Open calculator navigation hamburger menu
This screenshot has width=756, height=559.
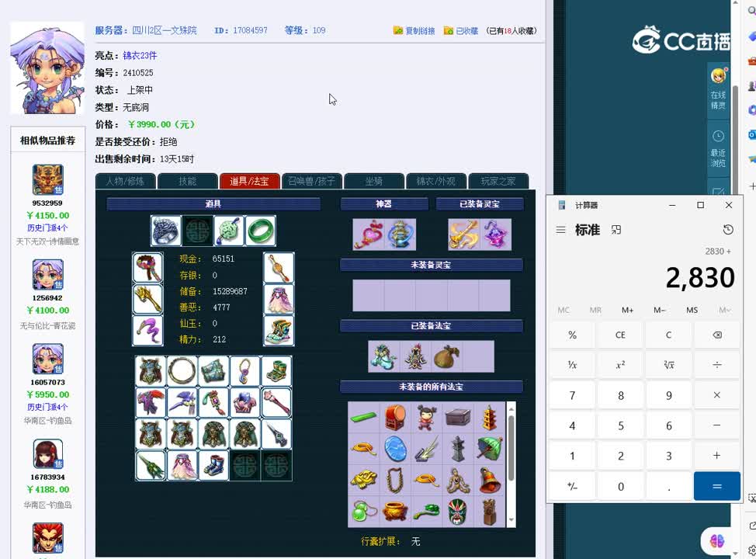tap(560, 230)
